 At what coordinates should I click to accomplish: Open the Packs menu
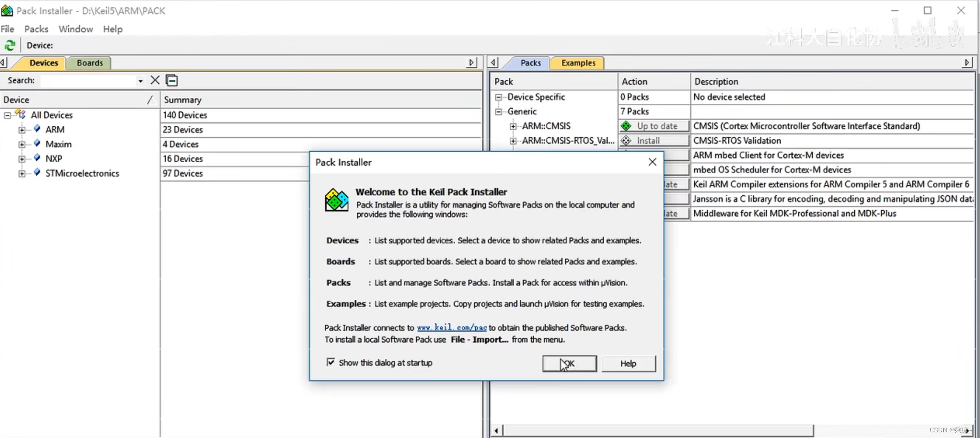(36, 29)
